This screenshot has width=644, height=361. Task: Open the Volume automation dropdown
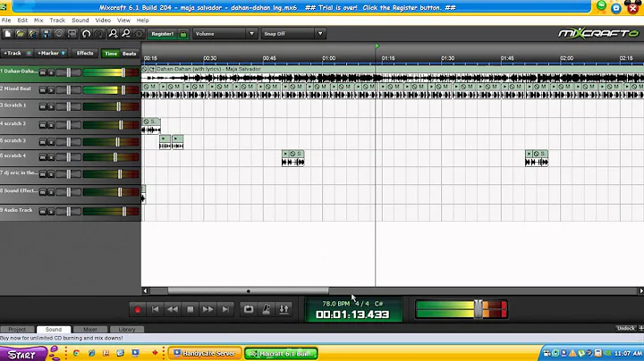tap(225, 34)
